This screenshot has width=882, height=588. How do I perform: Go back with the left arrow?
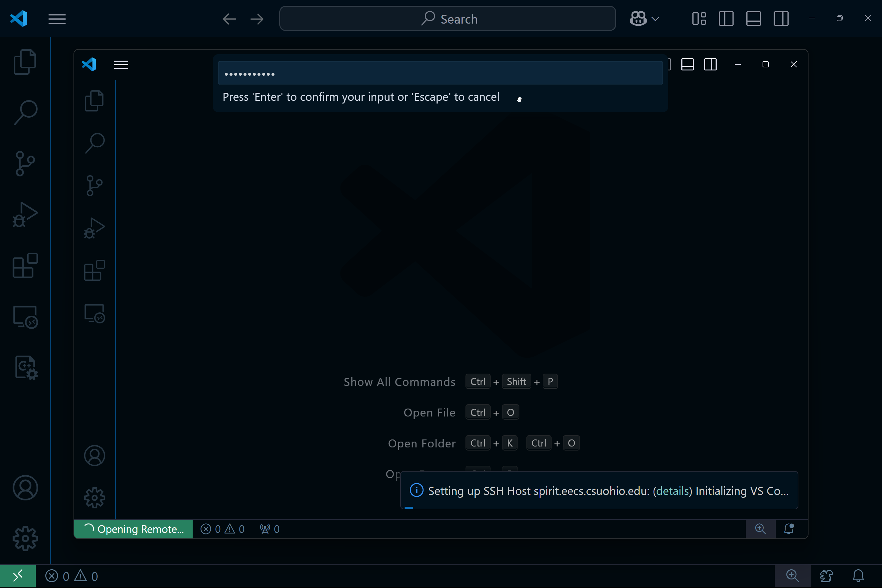click(x=229, y=19)
